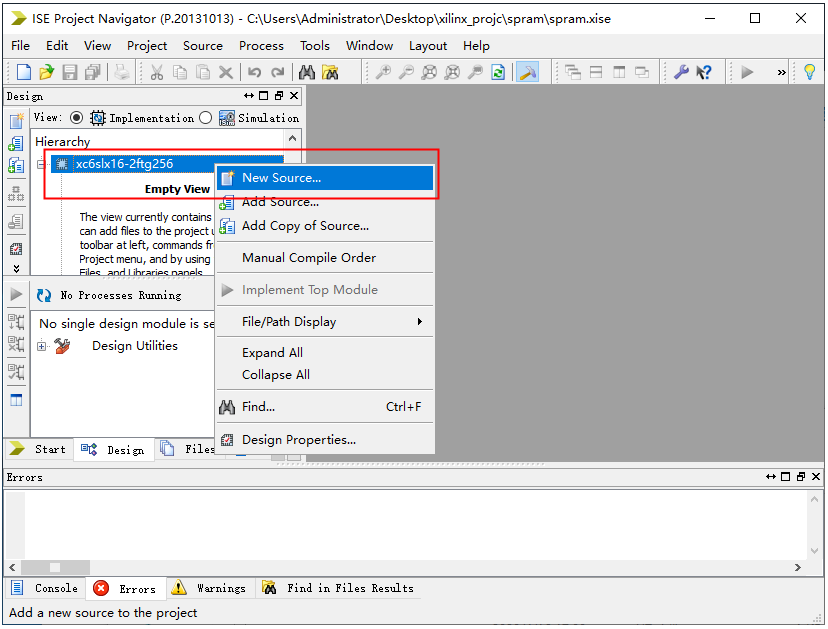Click the New Project toolbar icon

click(24, 72)
